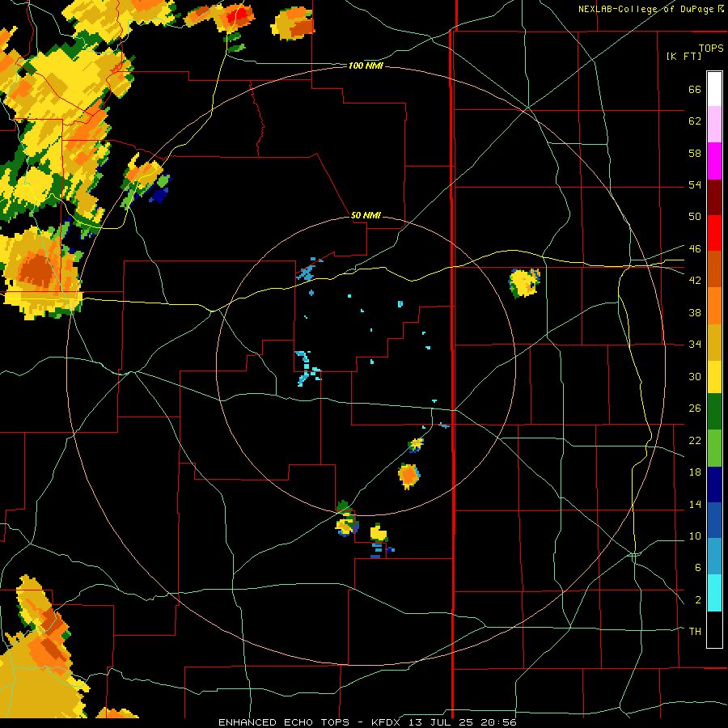Click the "50" legend value
Screen dimensions: 728x728
click(x=695, y=216)
